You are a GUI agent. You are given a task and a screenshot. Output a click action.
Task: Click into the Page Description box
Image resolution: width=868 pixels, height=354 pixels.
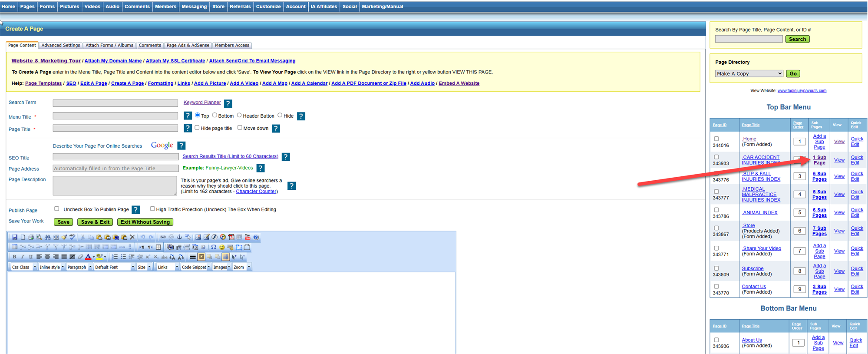pyautogui.click(x=115, y=185)
